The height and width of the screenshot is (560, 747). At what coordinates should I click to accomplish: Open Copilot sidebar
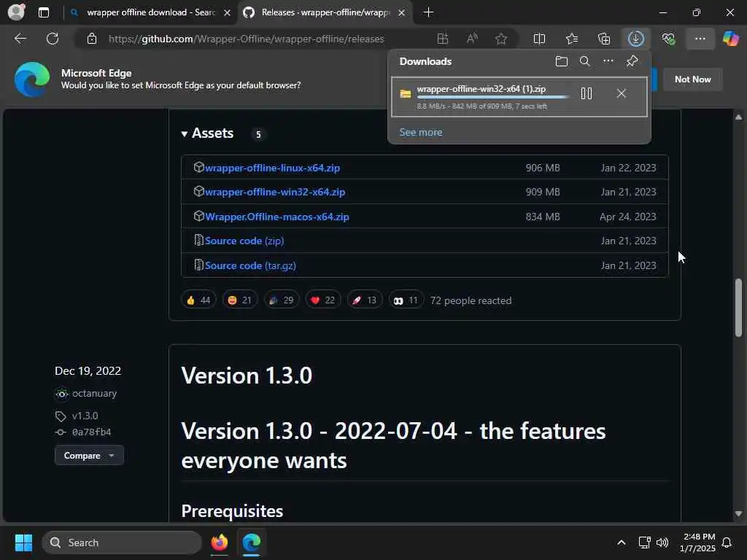[730, 39]
